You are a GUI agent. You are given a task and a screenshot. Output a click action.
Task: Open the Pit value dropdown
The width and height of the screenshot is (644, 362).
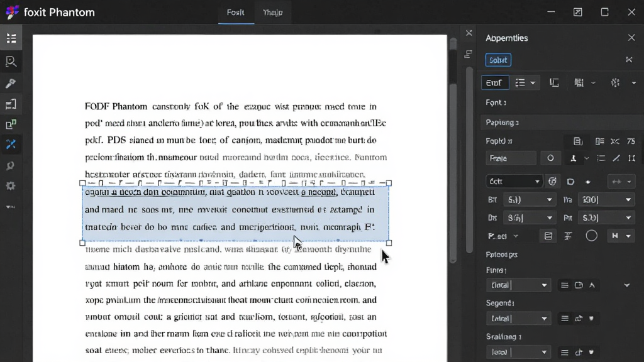[606, 218]
